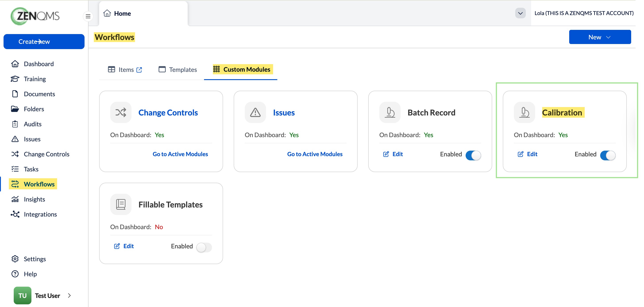The height and width of the screenshot is (307, 644).
Task: Click the Calibration microscope icon
Action: tap(524, 112)
